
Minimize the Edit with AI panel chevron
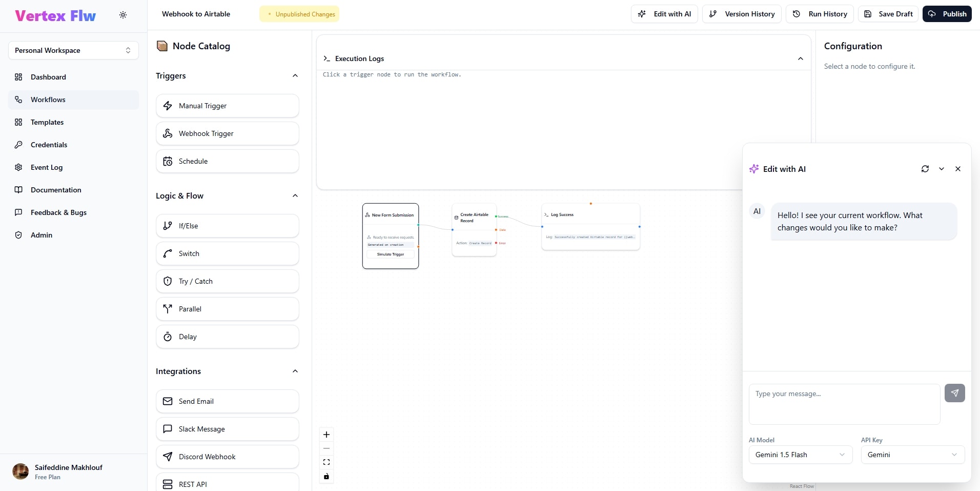(x=942, y=169)
